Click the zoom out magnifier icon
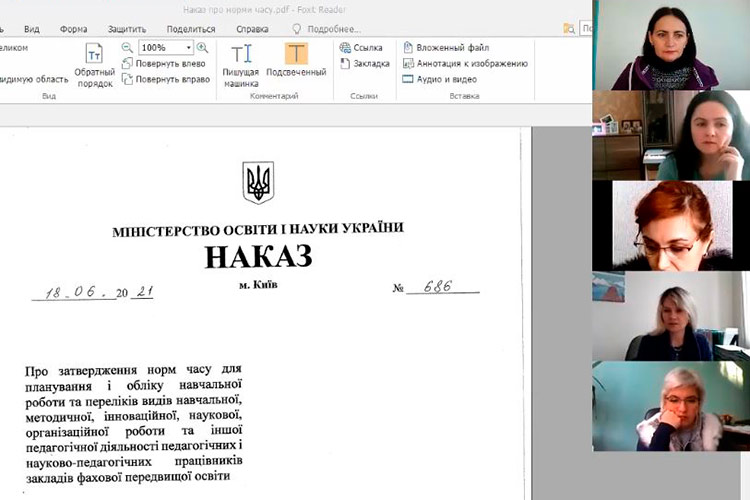The image size is (750, 500). (127, 47)
